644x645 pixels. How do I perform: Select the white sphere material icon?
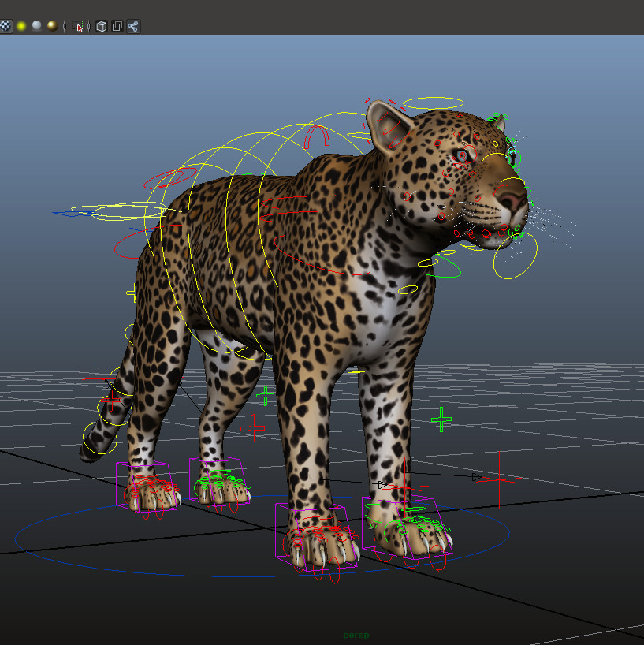click(x=36, y=25)
